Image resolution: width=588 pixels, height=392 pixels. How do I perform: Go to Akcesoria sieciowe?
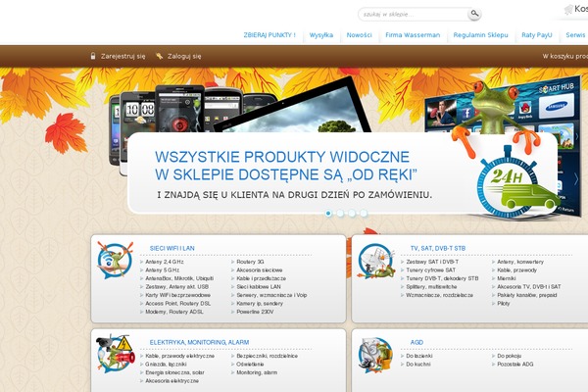259,270
